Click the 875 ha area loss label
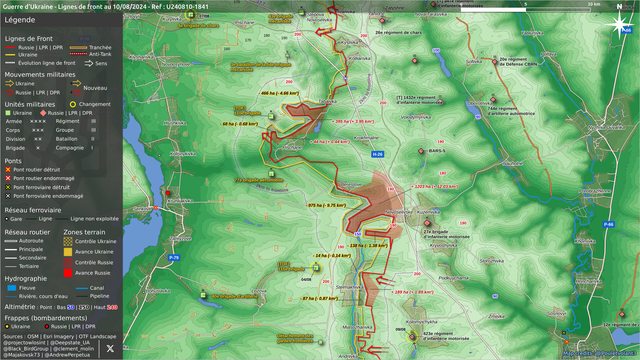 326,205
